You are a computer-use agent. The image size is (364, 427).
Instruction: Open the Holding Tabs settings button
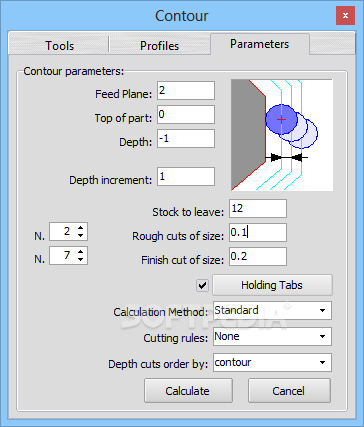(x=272, y=285)
